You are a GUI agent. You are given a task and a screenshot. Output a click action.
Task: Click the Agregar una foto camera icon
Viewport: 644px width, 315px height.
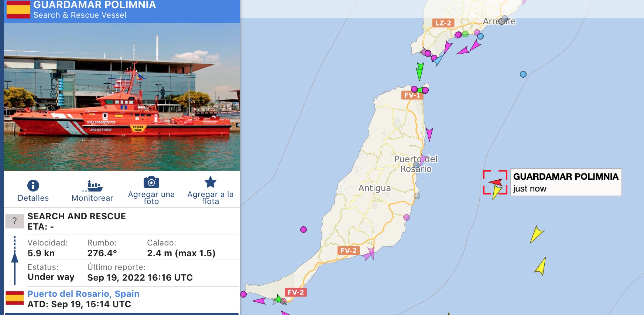151,182
